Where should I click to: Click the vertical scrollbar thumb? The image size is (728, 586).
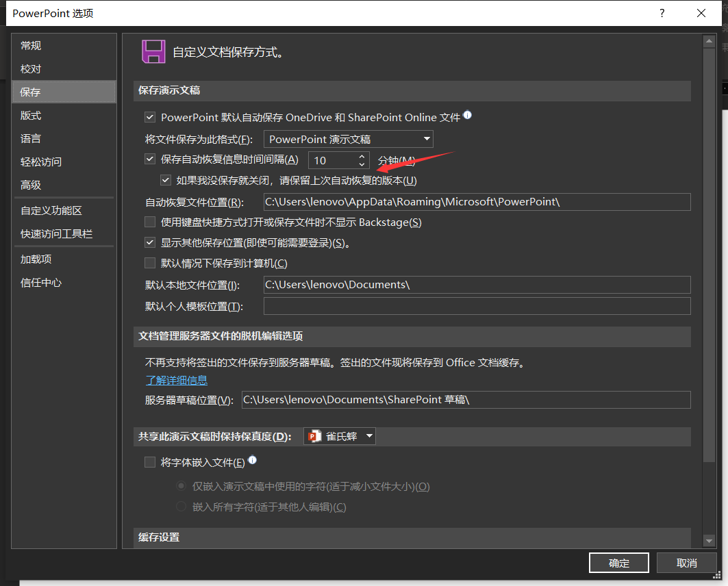click(x=709, y=255)
